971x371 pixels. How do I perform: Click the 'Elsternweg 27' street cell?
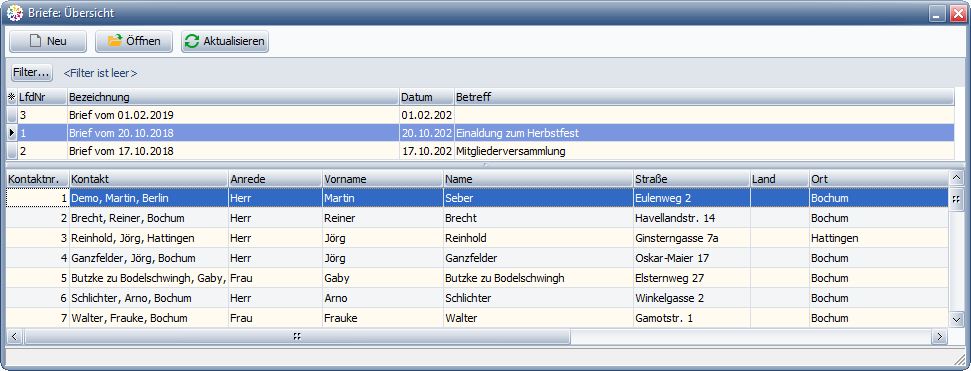pos(691,277)
